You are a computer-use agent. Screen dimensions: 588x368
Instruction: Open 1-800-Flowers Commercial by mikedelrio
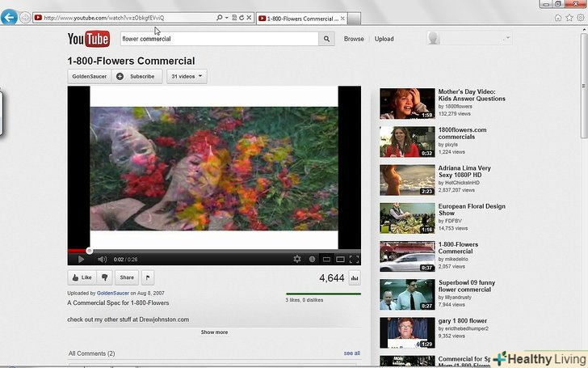point(458,247)
